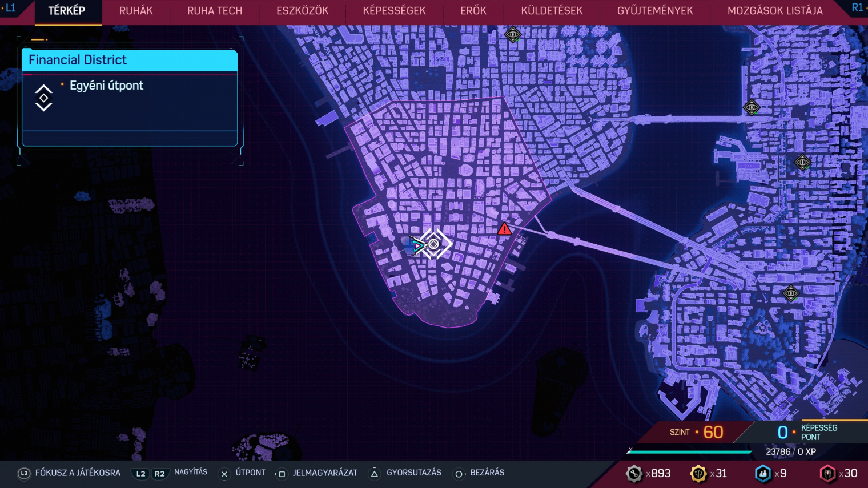Click the 23786 / 0 XP value
Screen dimensions: 868x488
(x=791, y=452)
